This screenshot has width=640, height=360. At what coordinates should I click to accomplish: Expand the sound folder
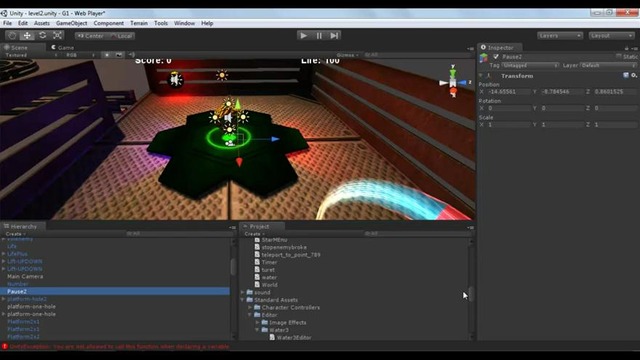[x=242, y=292]
